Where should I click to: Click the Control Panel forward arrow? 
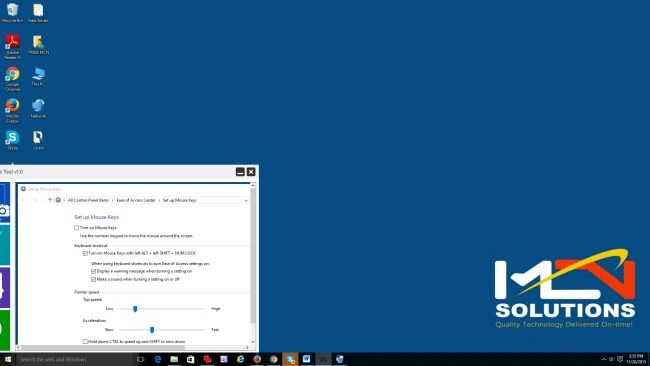(x=34, y=200)
